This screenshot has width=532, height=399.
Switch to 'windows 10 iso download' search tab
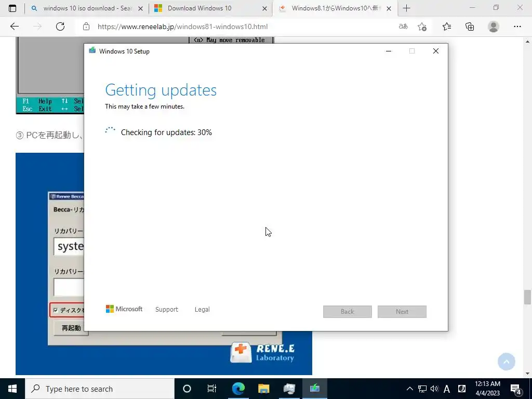point(87,8)
